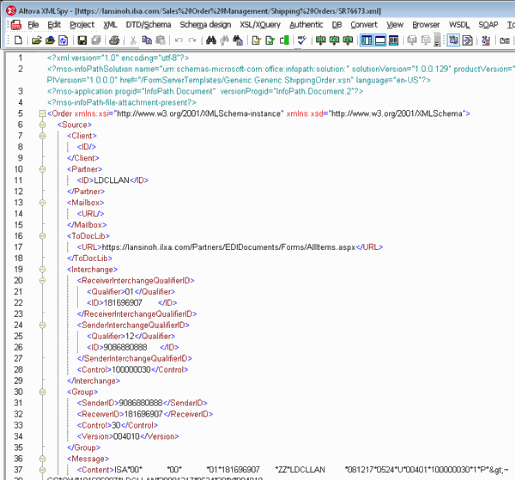Click the ReceiverID value 181696907
The image size is (515, 480).
143,414
